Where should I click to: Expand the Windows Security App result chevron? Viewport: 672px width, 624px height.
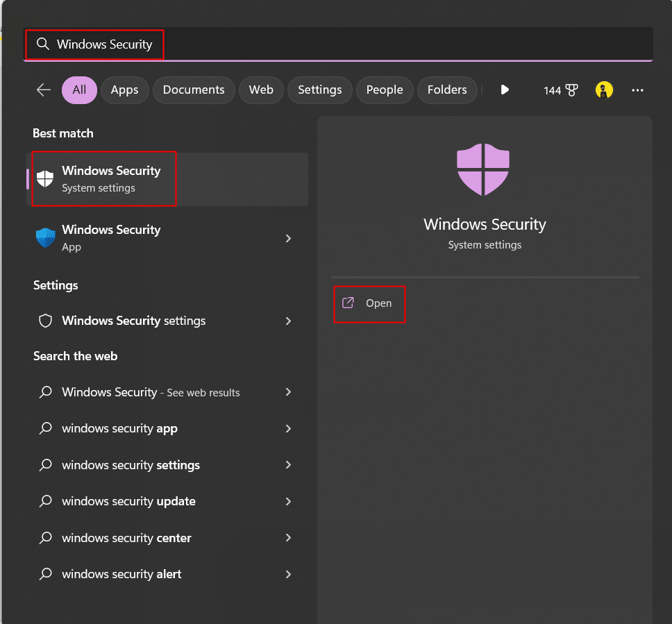(x=288, y=238)
